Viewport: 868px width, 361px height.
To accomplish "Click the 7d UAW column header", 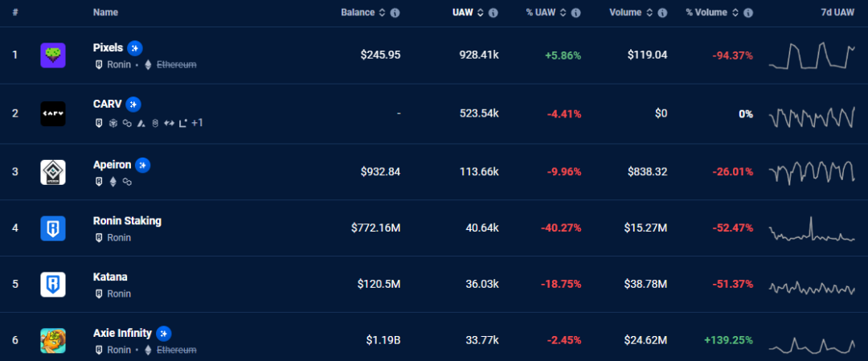I will coord(837,12).
